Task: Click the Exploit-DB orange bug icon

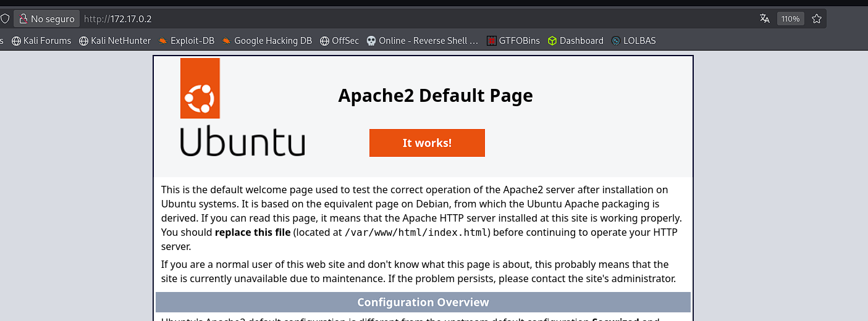Action: pyautogui.click(x=162, y=41)
